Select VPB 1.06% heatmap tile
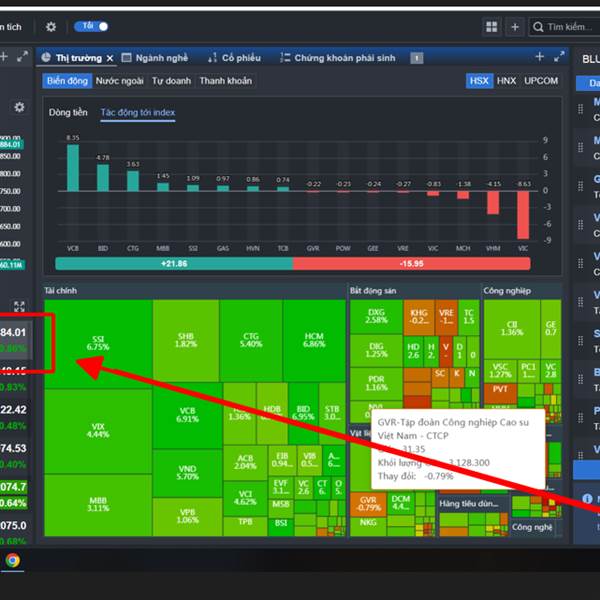 click(188, 516)
